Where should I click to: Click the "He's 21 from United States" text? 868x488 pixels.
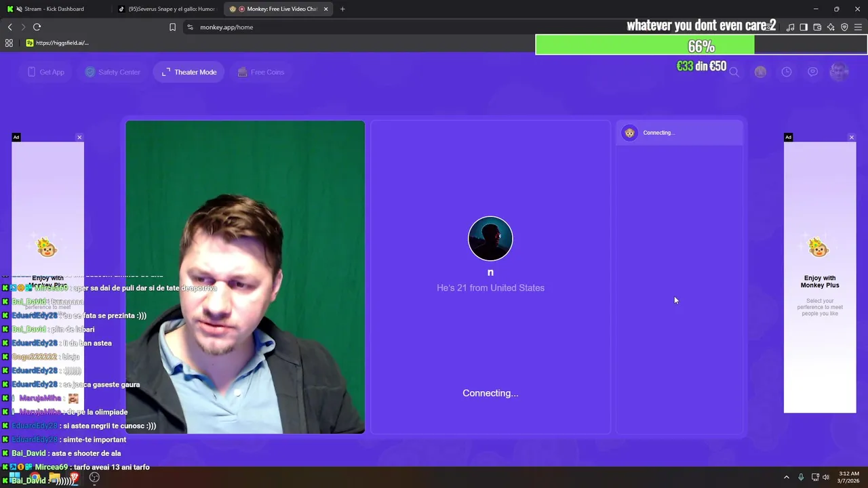(490, 288)
